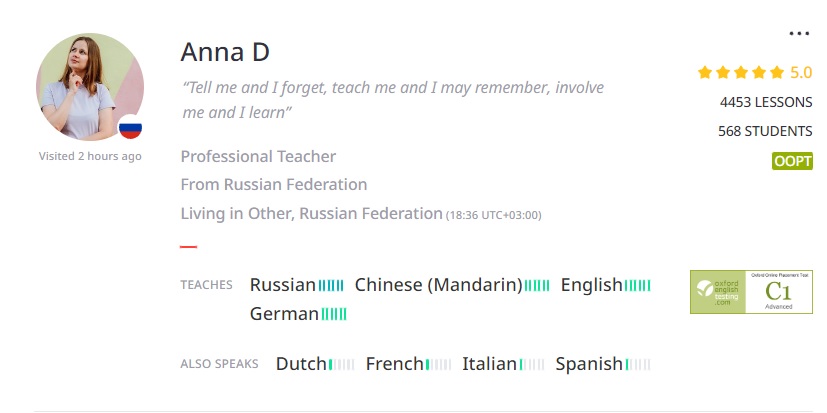827x413 pixels.
Task: Click the Russian language level bars
Action: coord(331,286)
